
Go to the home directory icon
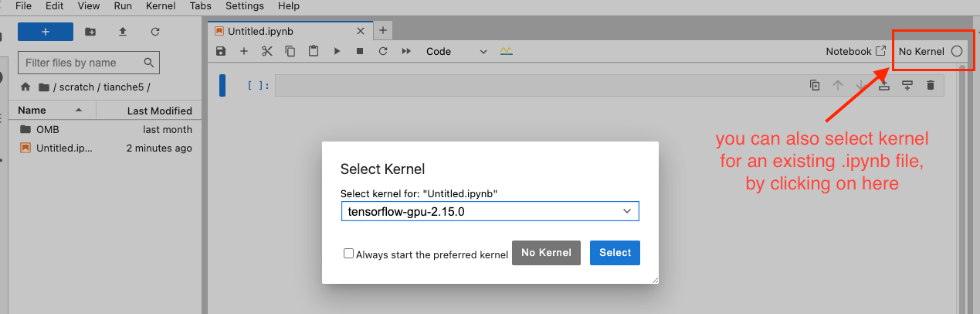[x=25, y=87]
